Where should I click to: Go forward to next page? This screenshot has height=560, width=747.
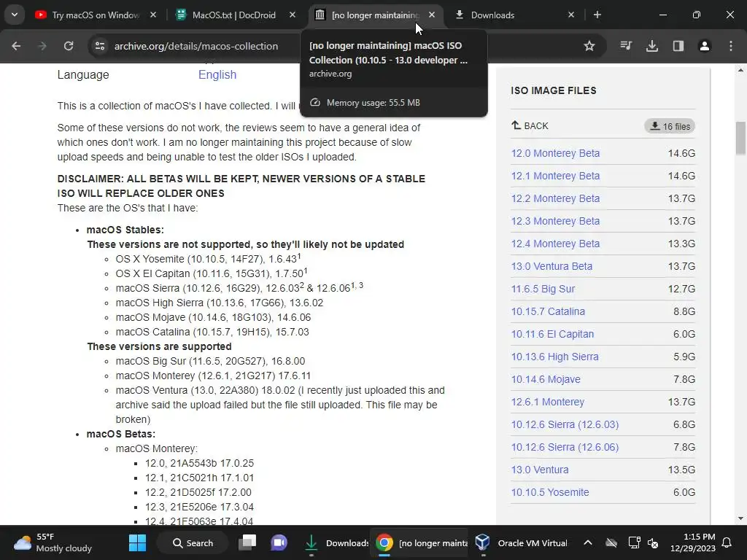(x=42, y=46)
